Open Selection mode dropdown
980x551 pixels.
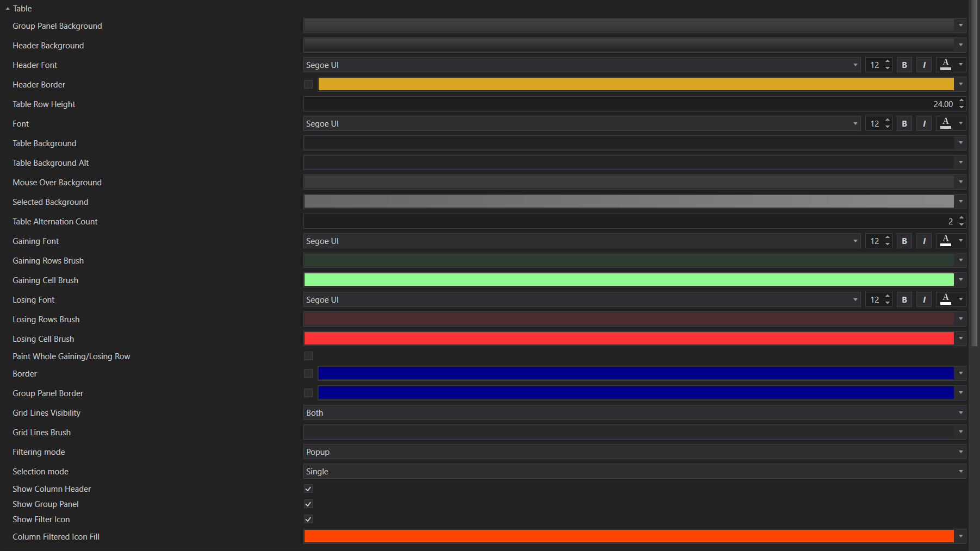[x=634, y=472]
